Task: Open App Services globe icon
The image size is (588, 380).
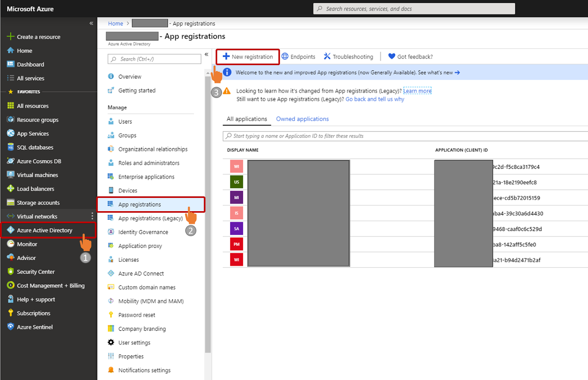Action: [x=11, y=133]
